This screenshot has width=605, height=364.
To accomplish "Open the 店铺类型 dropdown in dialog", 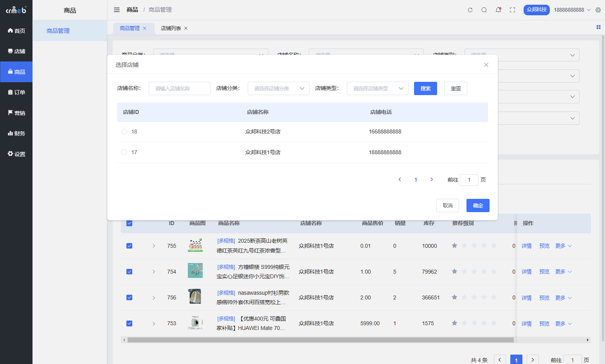I will (x=377, y=88).
